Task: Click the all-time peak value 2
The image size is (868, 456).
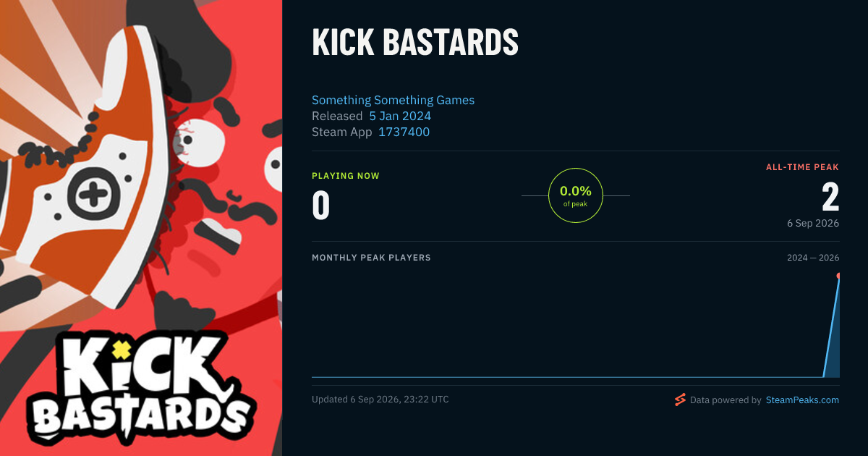Action: (x=830, y=198)
